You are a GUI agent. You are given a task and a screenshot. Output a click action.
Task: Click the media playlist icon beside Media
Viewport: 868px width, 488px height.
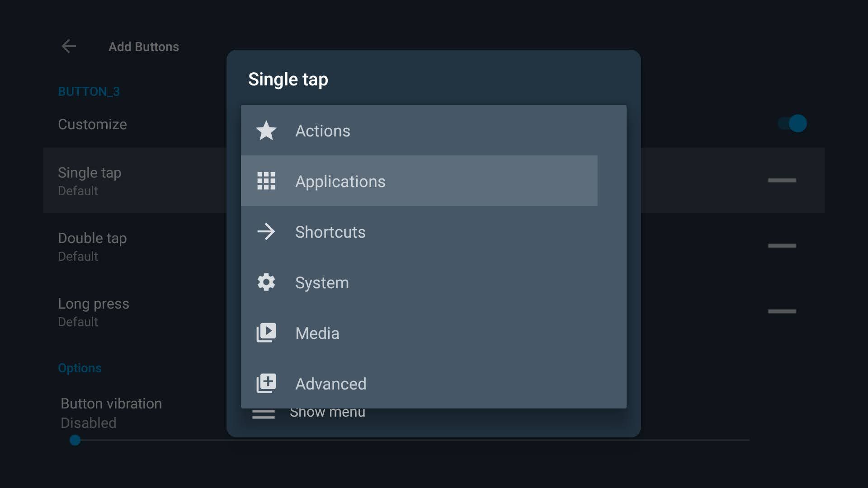click(266, 333)
